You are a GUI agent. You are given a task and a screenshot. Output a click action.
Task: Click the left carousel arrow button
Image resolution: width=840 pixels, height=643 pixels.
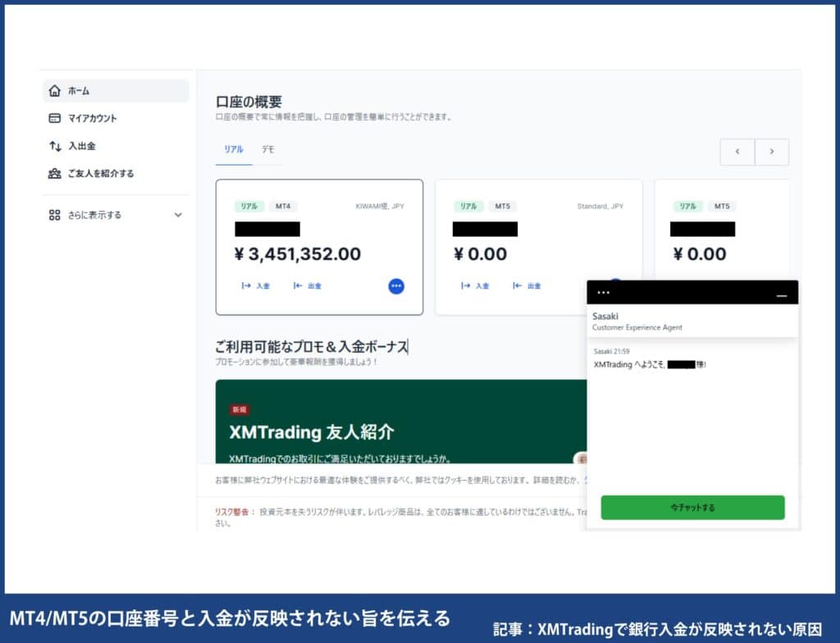point(737,152)
